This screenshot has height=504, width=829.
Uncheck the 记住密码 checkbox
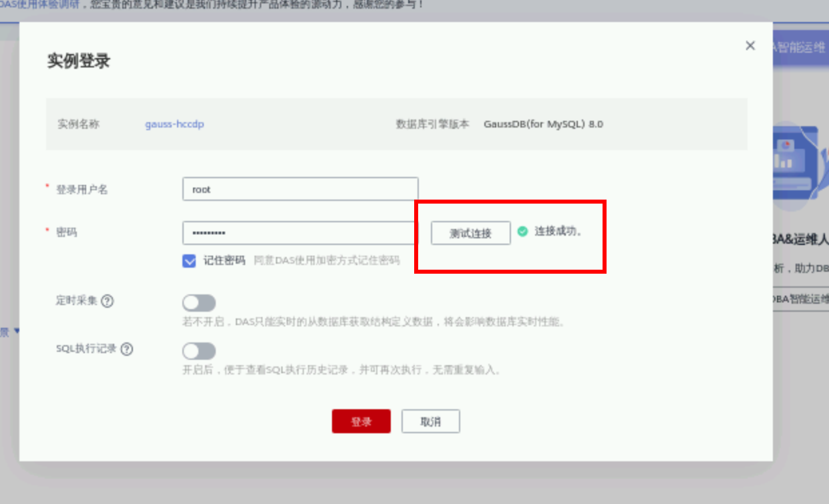(189, 261)
